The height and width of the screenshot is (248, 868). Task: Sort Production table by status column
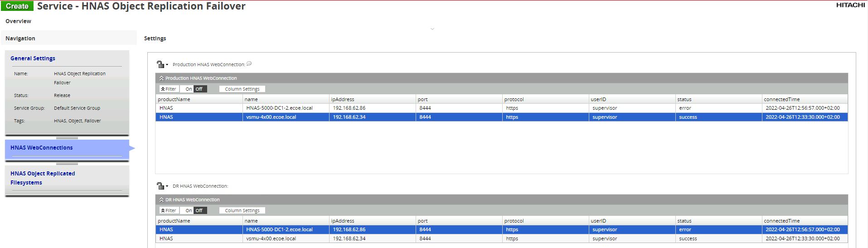718,99
